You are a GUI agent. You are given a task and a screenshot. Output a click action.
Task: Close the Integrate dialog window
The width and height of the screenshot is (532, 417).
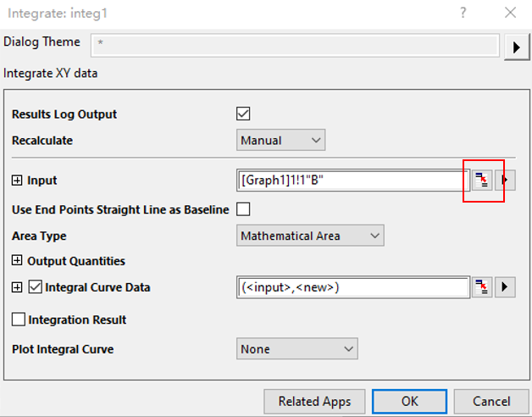510,13
